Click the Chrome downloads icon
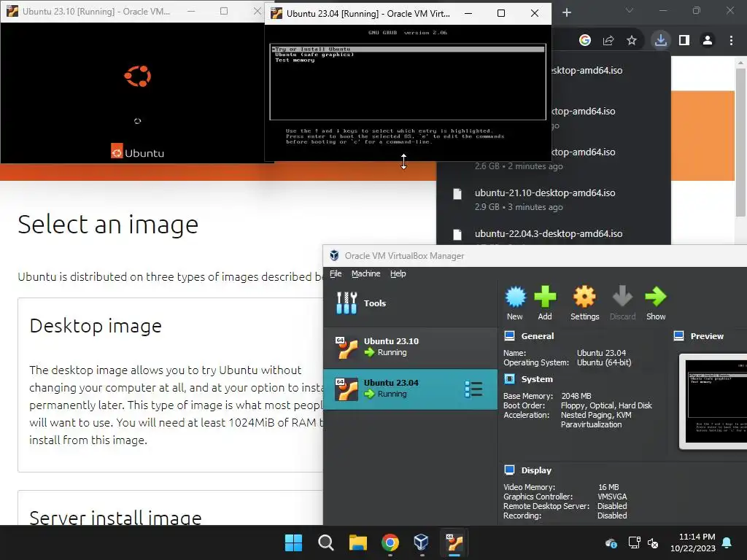 [x=660, y=40]
